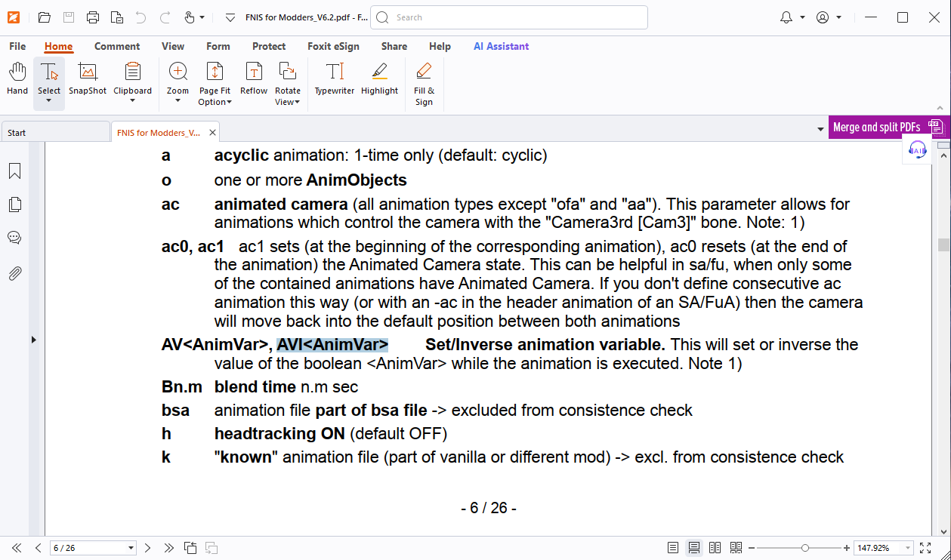Image resolution: width=951 pixels, height=560 pixels.
Task: Switch to the Start document tab
Action: click(55, 132)
